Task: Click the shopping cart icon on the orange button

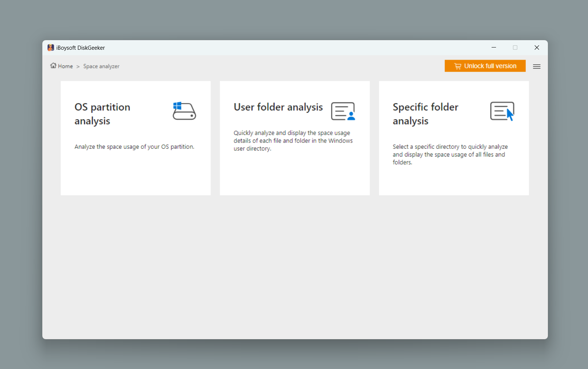Action: [457, 66]
